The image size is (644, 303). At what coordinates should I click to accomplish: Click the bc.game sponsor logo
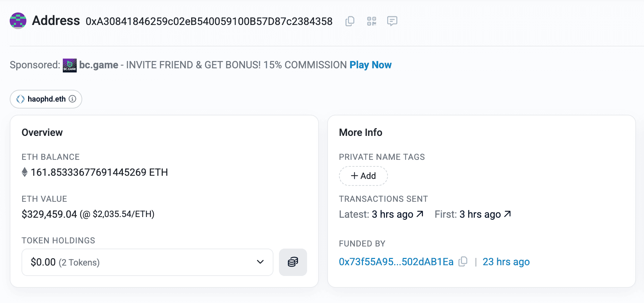pyautogui.click(x=69, y=65)
